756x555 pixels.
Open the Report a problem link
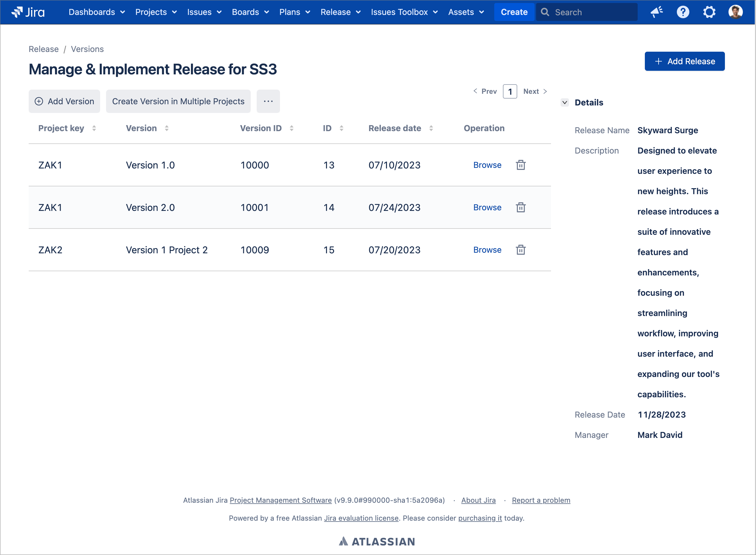pyautogui.click(x=541, y=500)
